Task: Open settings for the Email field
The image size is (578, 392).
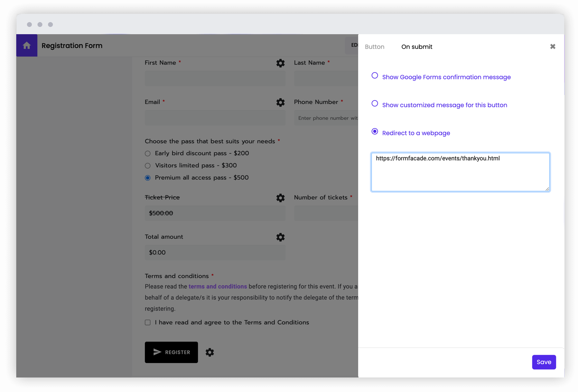Action: [280, 103]
